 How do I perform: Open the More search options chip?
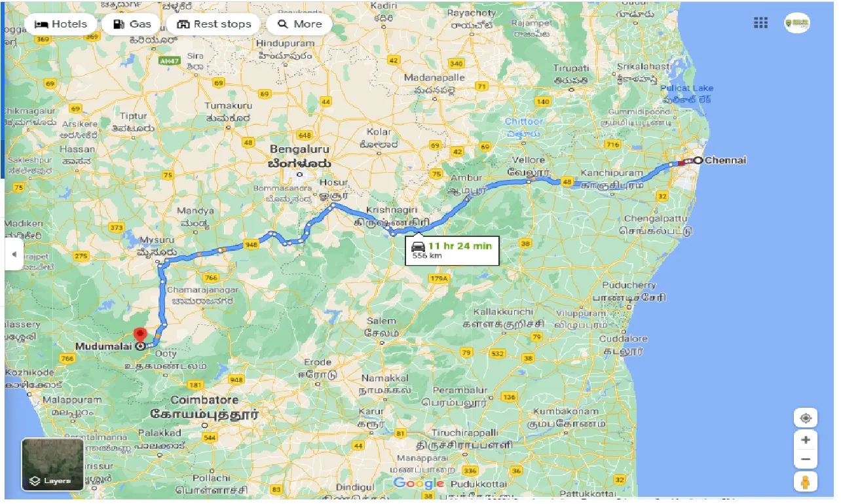click(x=299, y=24)
